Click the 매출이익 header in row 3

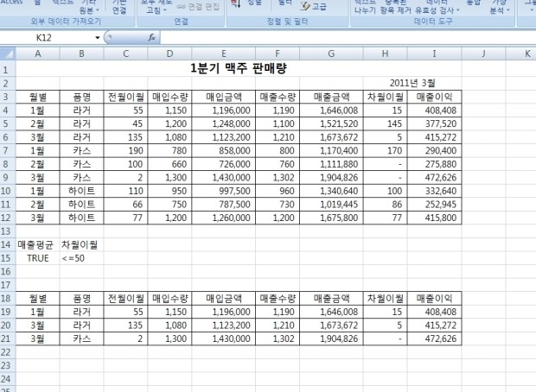[435, 97]
